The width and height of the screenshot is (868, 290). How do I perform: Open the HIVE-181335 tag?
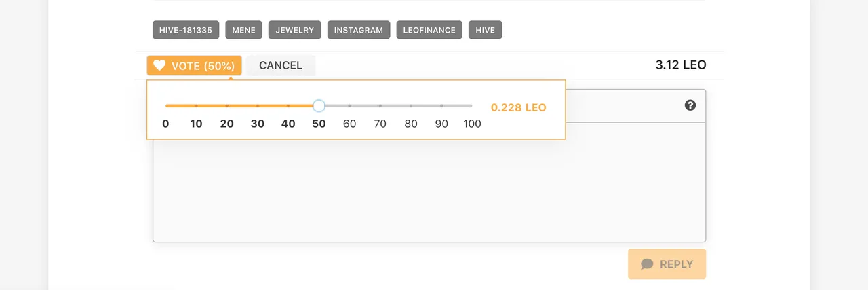pos(186,30)
